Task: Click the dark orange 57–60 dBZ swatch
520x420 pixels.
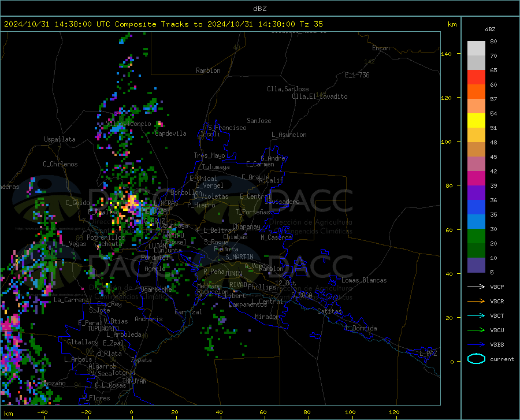Action: [476, 92]
